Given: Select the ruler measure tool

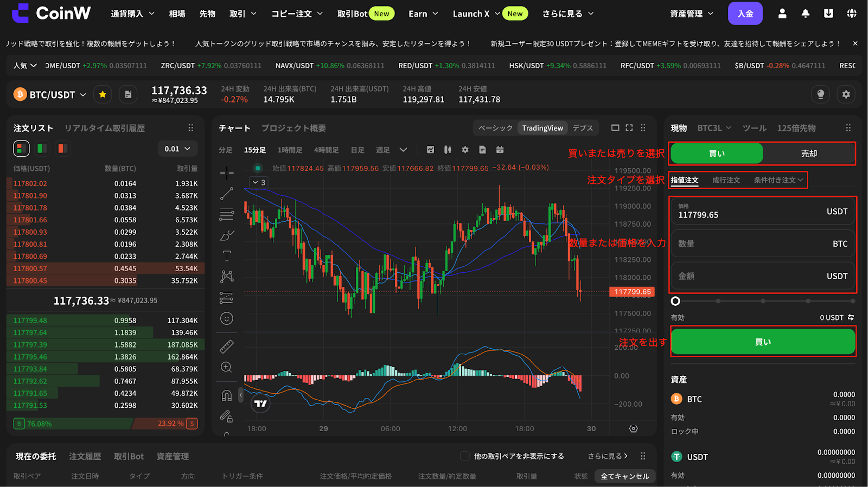Looking at the screenshot, I should 227,346.
